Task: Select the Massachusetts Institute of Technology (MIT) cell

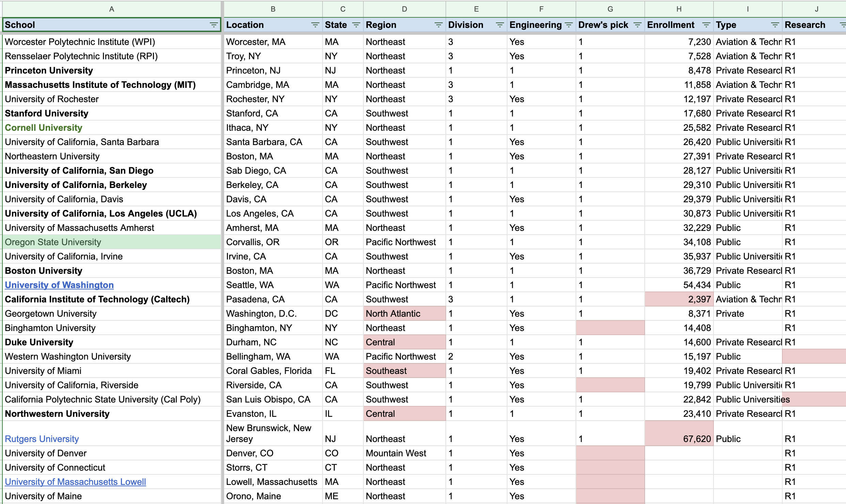Action: [x=112, y=85]
